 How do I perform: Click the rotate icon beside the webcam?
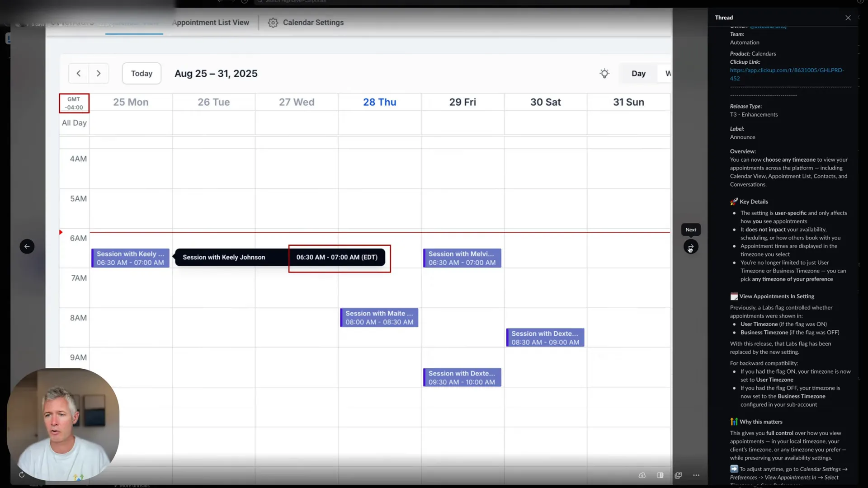pyautogui.click(x=22, y=474)
